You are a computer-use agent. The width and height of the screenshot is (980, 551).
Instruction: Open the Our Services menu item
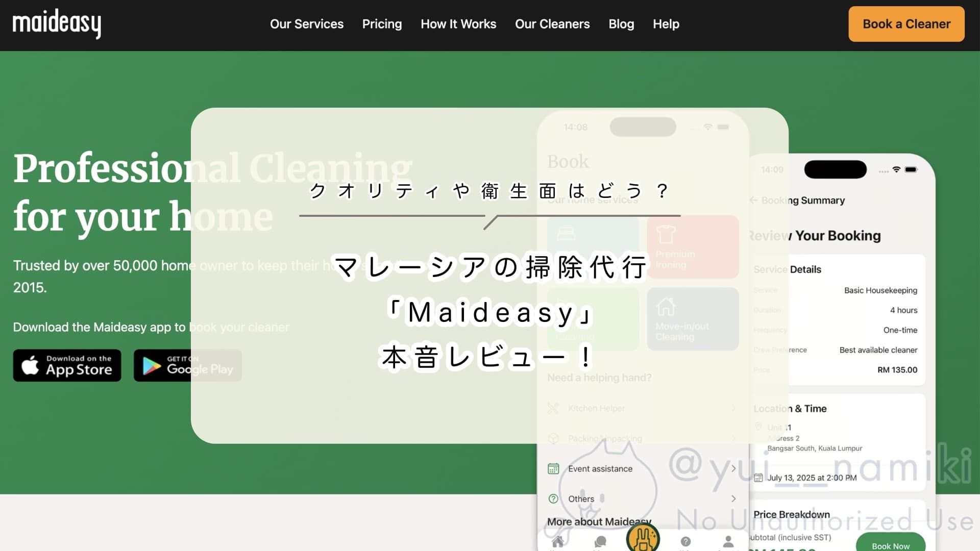[x=307, y=24]
